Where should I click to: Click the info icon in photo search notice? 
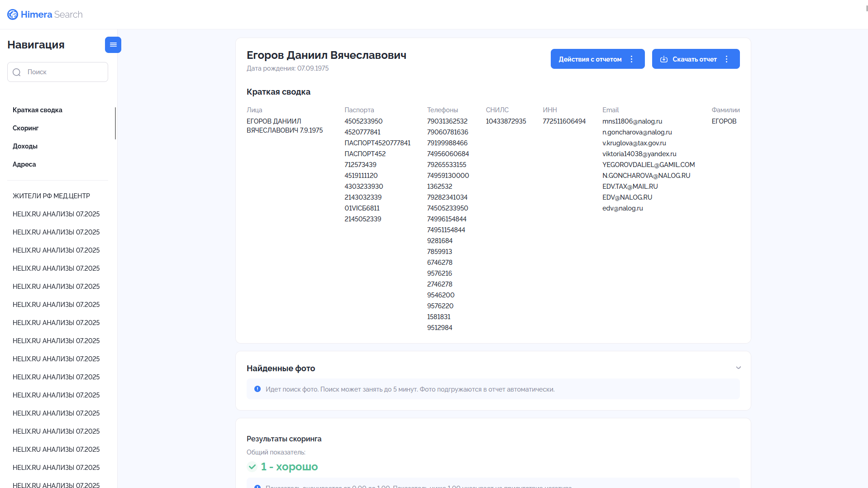pyautogui.click(x=258, y=389)
